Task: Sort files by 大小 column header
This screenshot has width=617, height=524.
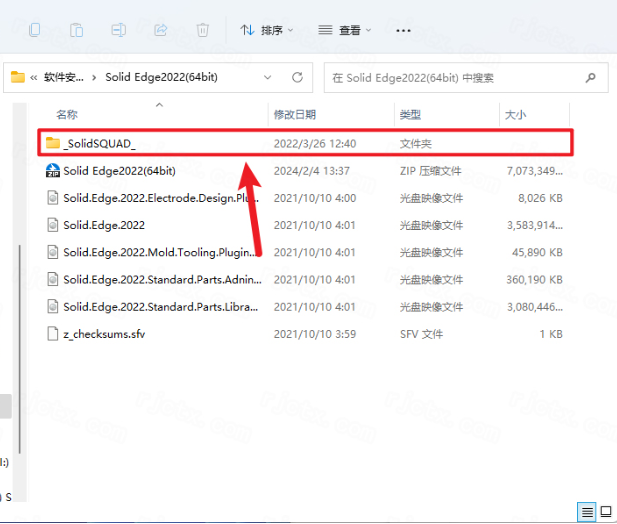Action: pyautogui.click(x=515, y=115)
